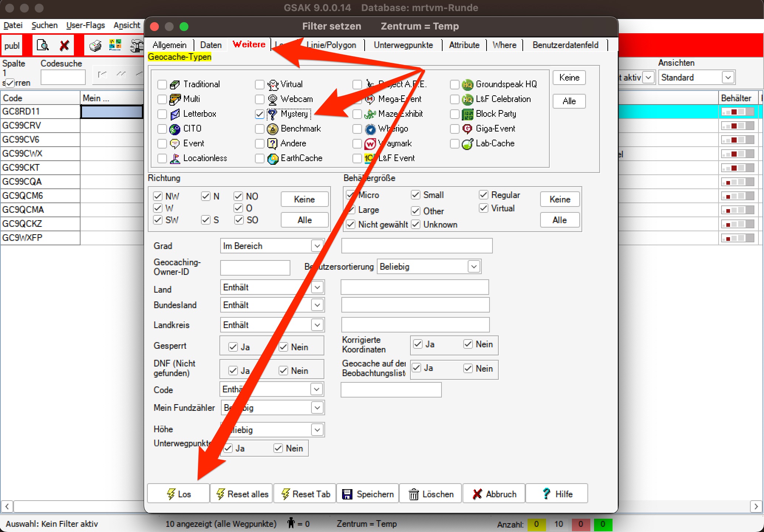Image resolution: width=764 pixels, height=532 pixels.
Task: Click the colored grid toolbar icon
Action: point(115,45)
